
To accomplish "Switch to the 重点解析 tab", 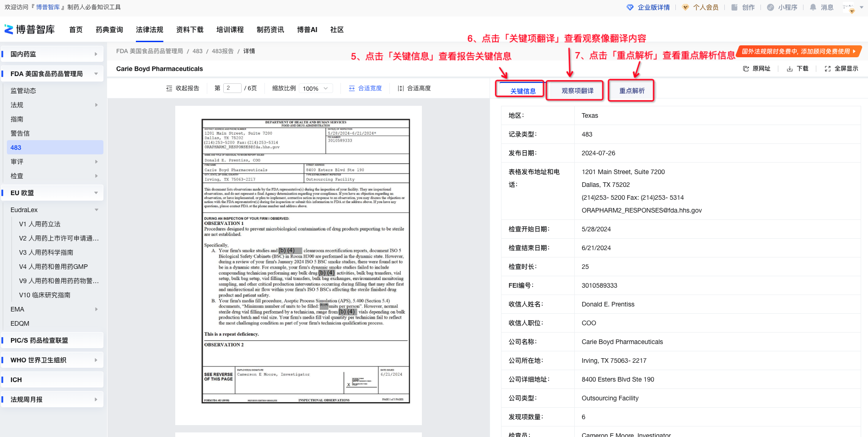I will pyautogui.click(x=632, y=91).
